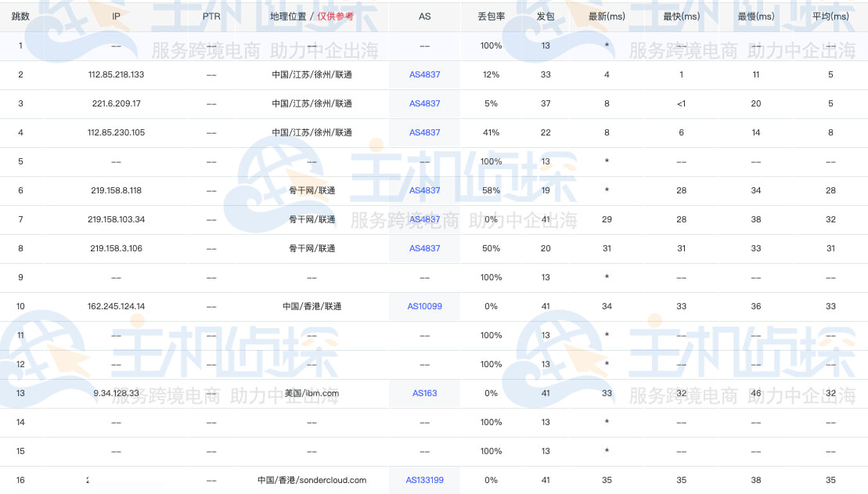Click the 跳数 column header

(20, 16)
